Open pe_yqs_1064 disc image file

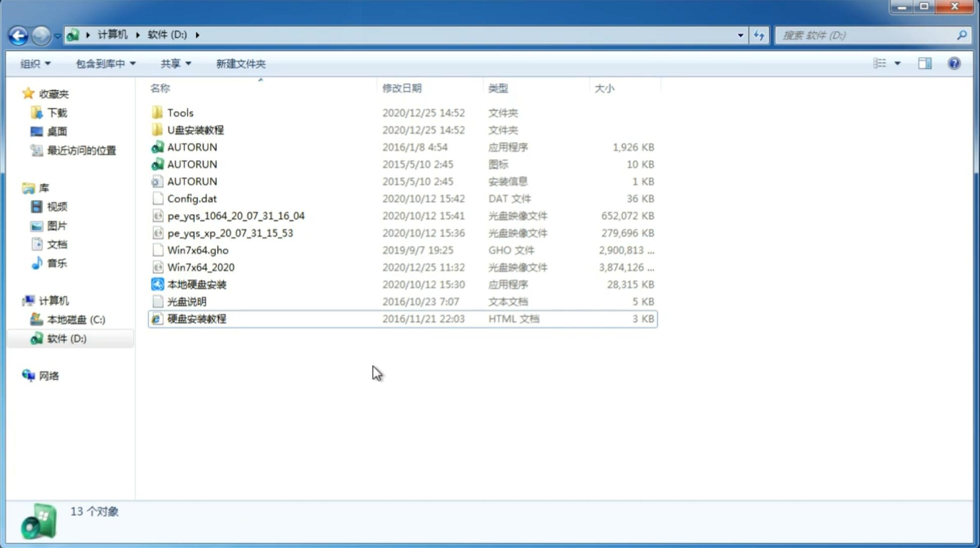tap(236, 216)
